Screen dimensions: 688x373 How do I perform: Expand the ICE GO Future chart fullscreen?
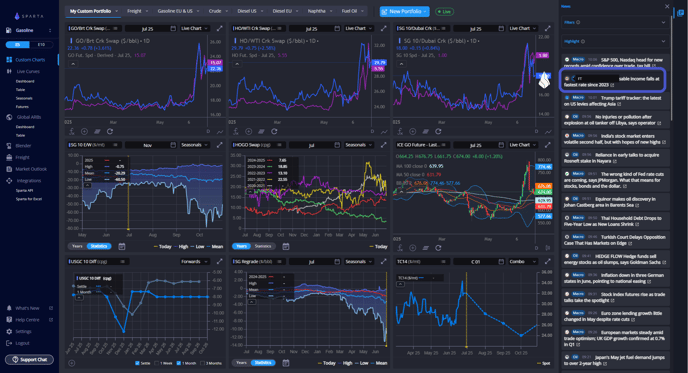pyautogui.click(x=548, y=145)
